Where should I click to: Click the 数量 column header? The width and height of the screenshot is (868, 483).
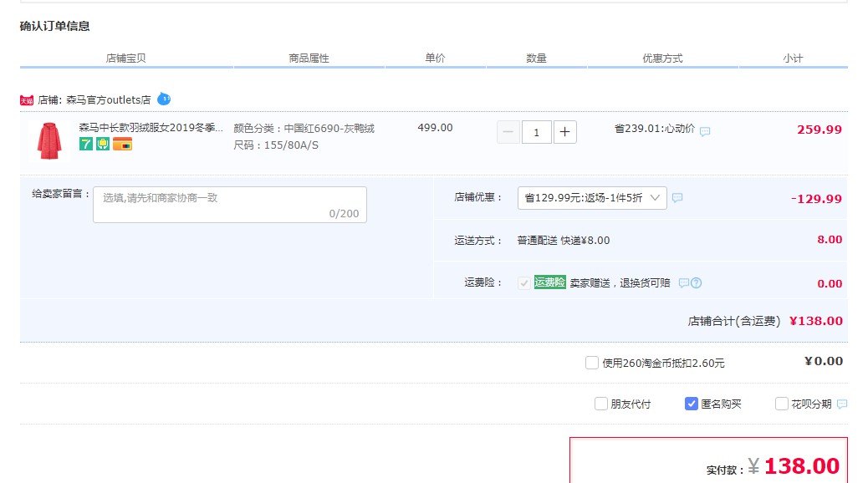coord(536,58)
